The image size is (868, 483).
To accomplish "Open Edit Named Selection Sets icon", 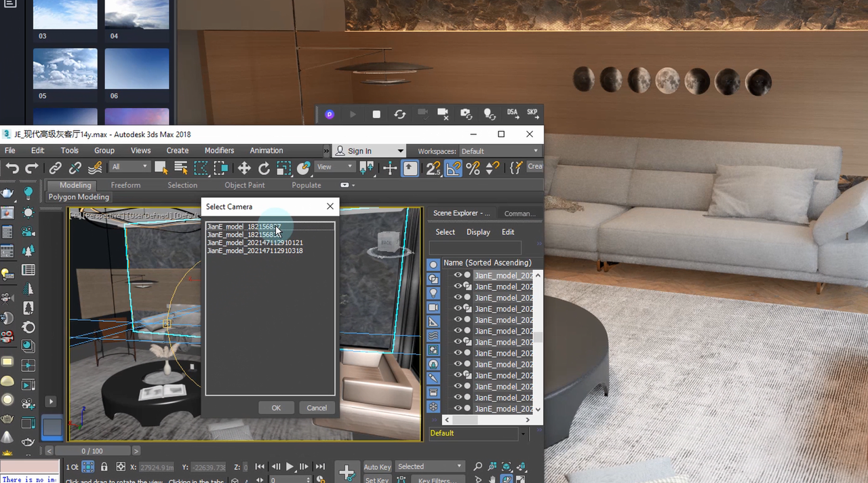I will [x=517, y=168].
